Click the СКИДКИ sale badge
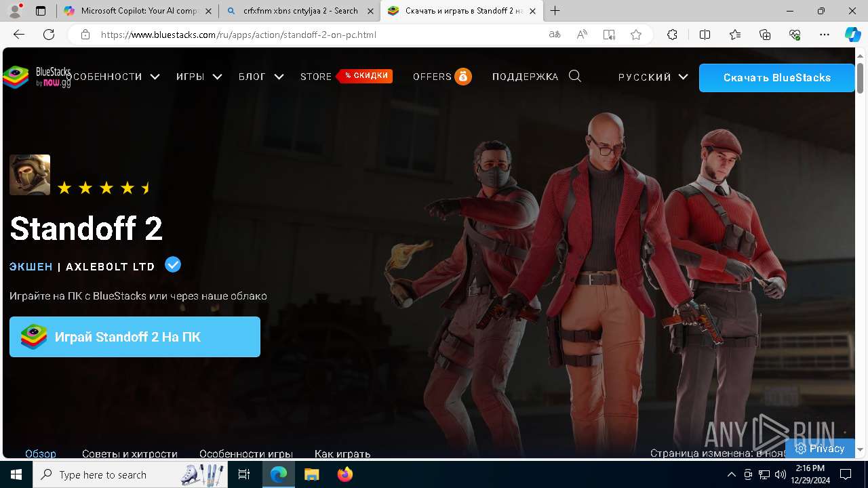Screen dimensions: 868x488 point(366,76)
